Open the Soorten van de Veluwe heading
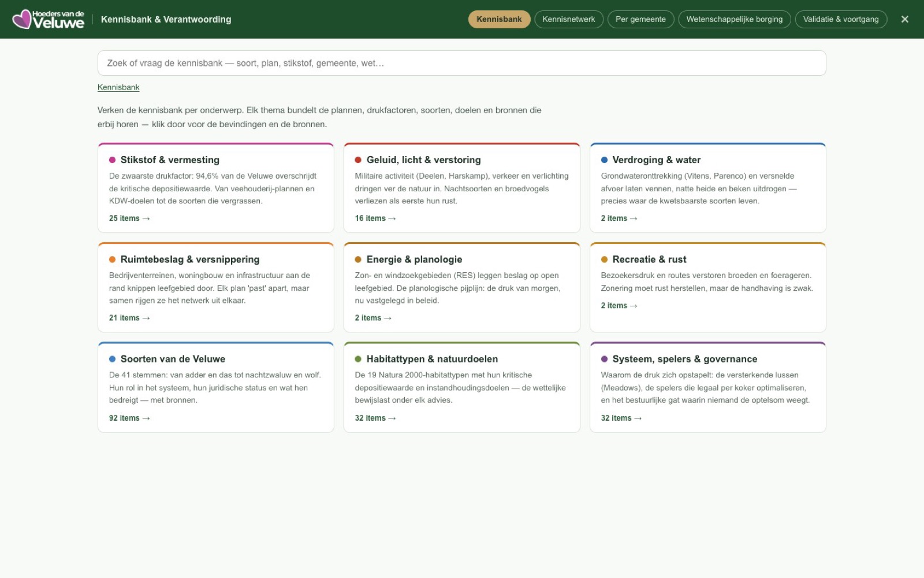The width and height of the screenshot is (924, 578). [x=173, y=359]
